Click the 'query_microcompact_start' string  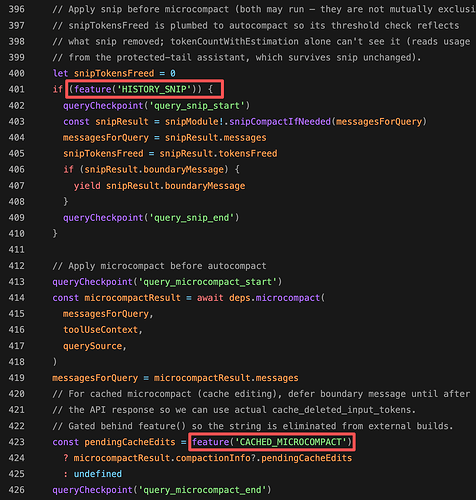tap(208, 282)
